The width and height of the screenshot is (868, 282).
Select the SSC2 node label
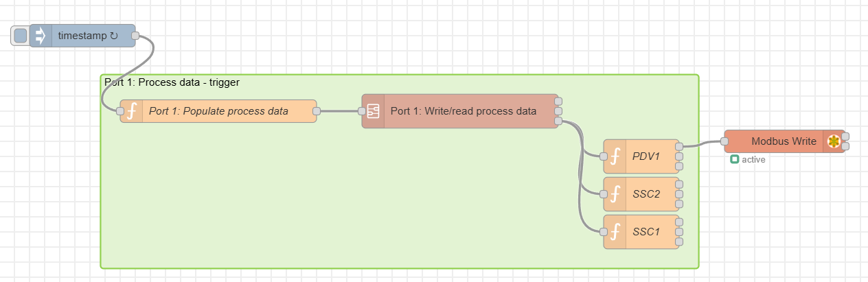coord(646,194)
